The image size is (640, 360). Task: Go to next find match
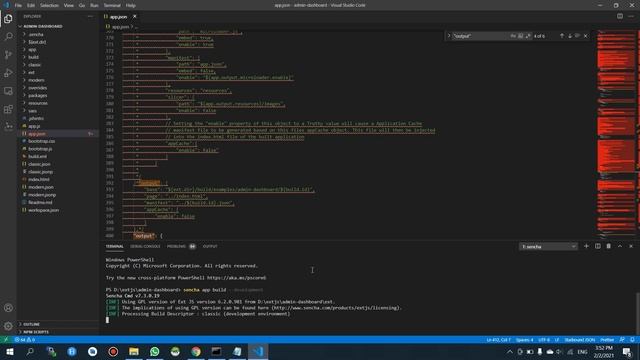click(570, 36)
